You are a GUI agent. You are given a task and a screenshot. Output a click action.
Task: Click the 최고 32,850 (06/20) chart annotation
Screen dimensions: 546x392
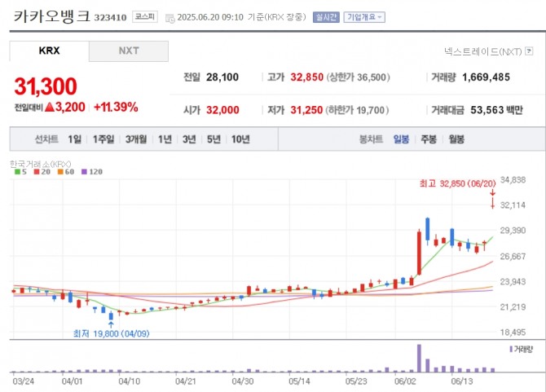tap(457, 183)
